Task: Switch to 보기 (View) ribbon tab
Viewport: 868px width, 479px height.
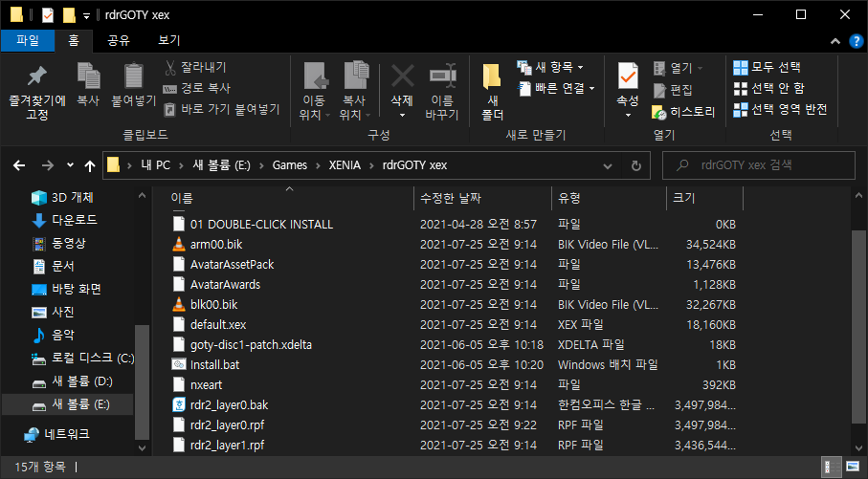Action: [x=168, y=40]
